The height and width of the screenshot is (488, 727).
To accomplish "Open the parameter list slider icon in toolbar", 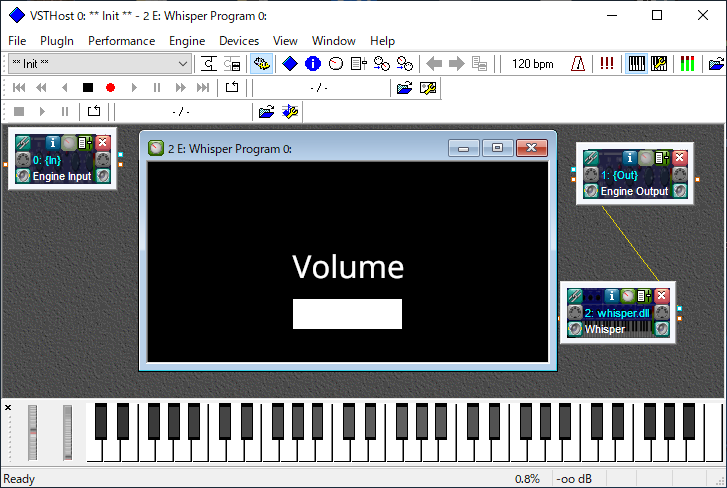I will (358, 63).
